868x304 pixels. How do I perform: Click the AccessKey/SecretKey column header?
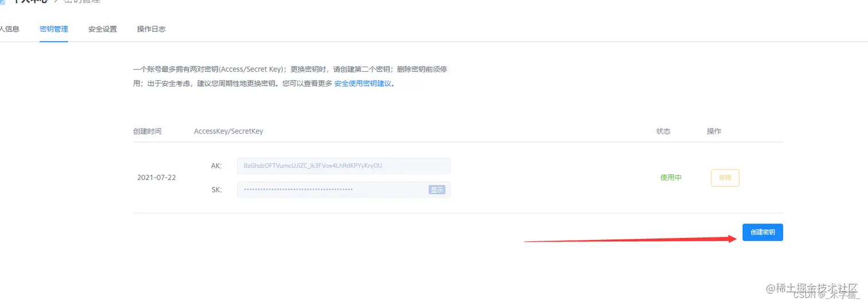click(228, 131)
